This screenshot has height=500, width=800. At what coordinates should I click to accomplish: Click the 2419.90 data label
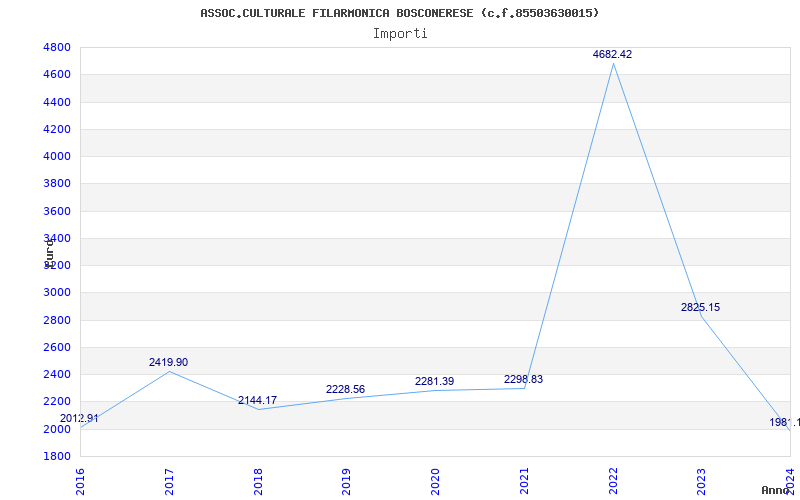coord(168,362)
